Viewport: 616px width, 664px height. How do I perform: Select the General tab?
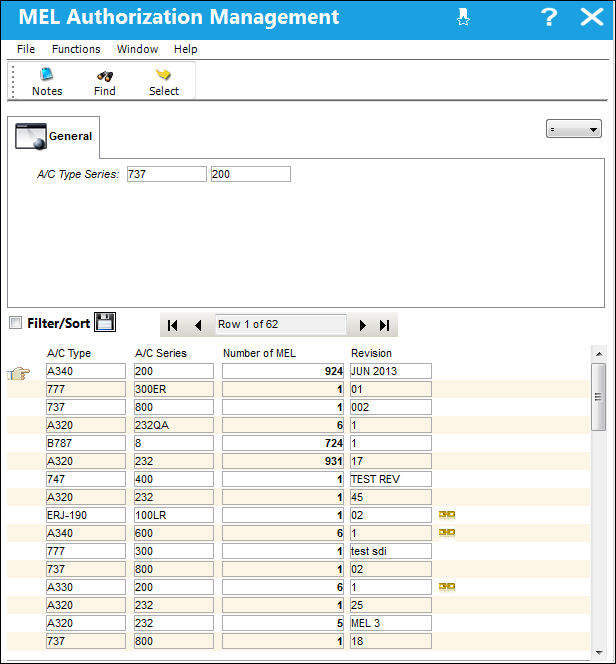click(54, 136)
